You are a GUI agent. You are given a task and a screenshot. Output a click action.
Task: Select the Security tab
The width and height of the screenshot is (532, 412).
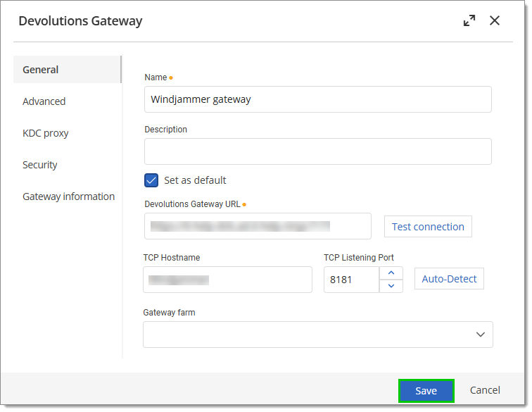39,165
